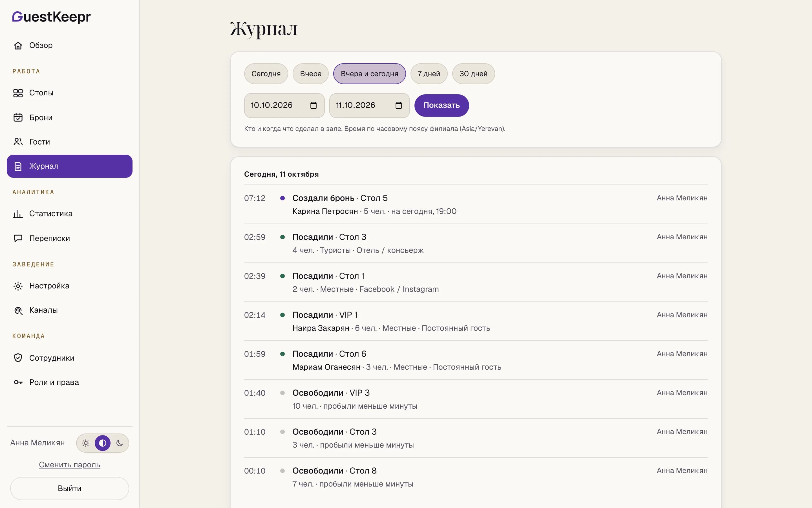Viewport: 812px width, 508px height.
Task: Click the end date field 11.10.2026
Action: [369, 106]
